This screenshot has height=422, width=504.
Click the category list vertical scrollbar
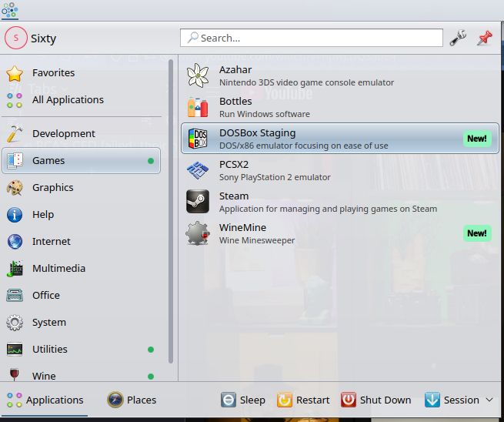(171, 211)
